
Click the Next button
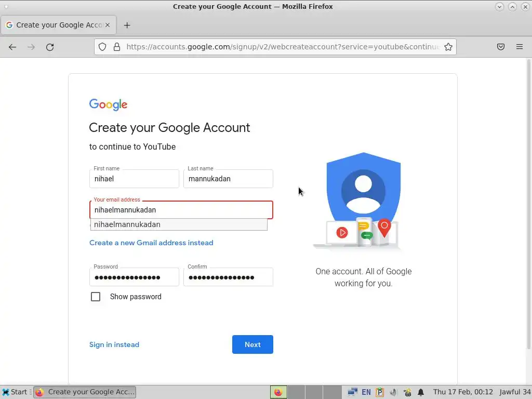pyautogui.click(x=252, y=344)
